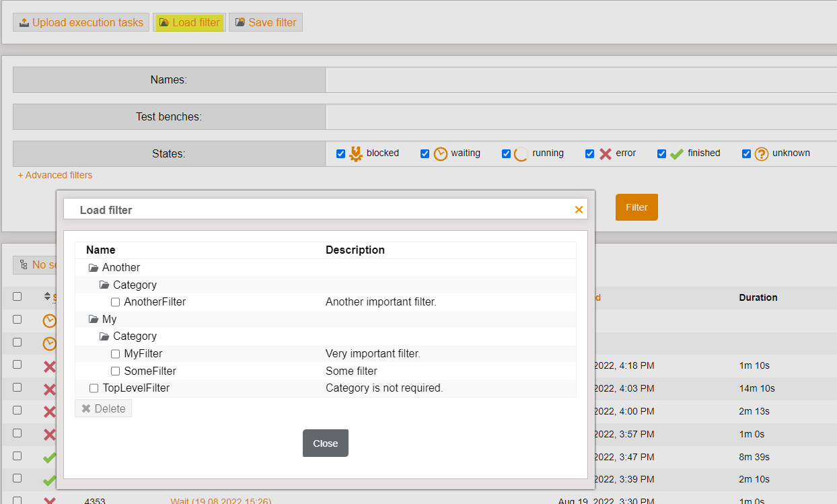Click the blocked state robot icon
This screenshot has height=504, width=837.
[355, 153]
